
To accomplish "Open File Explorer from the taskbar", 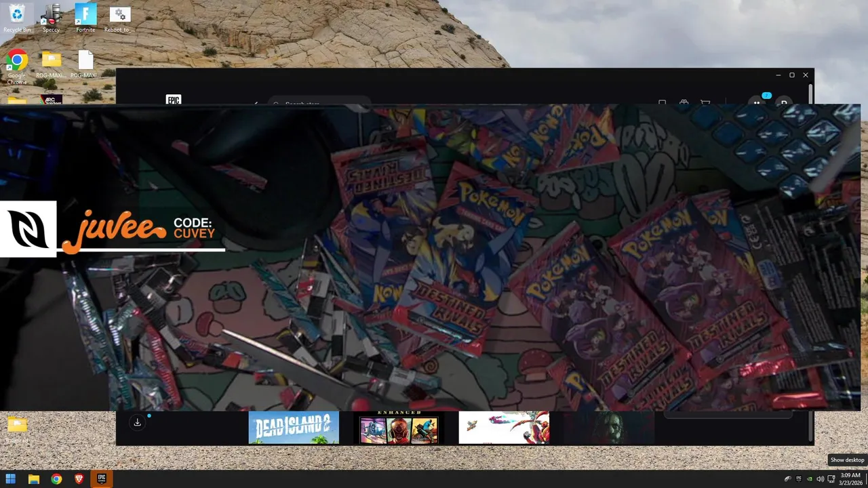I will point(34,479).
